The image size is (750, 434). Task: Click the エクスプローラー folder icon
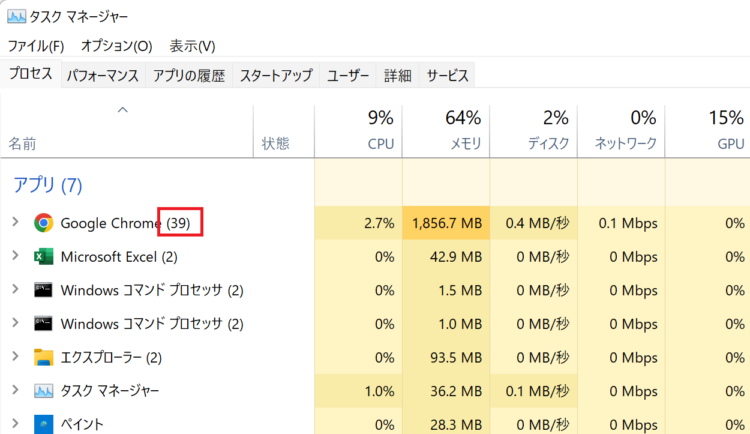click(44, 357)
